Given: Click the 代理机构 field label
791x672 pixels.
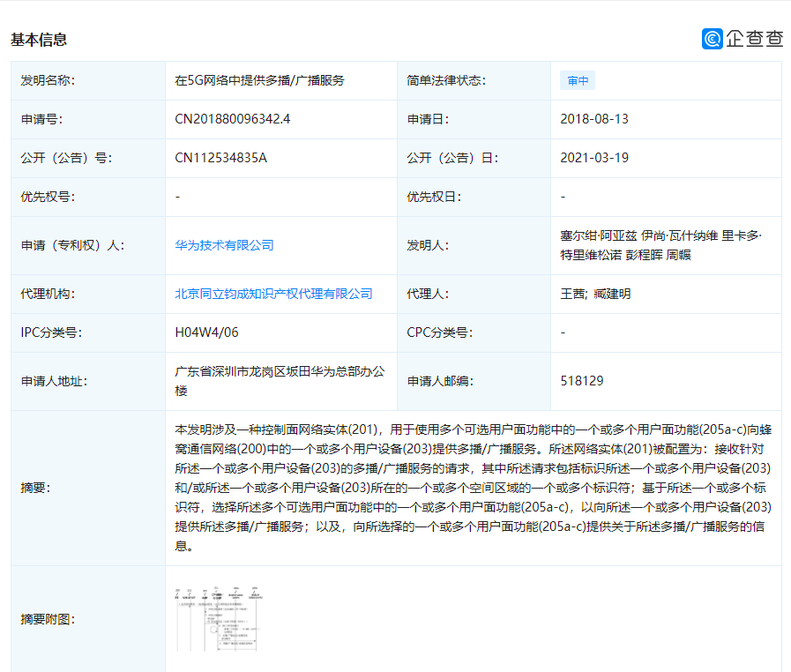Looking at the screenshot, I should (x=48, y=294).
